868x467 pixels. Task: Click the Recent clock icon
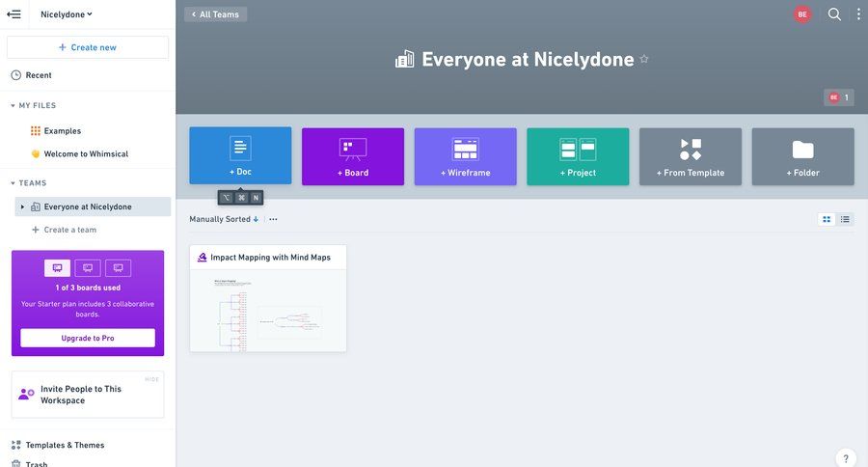(16, 75)
